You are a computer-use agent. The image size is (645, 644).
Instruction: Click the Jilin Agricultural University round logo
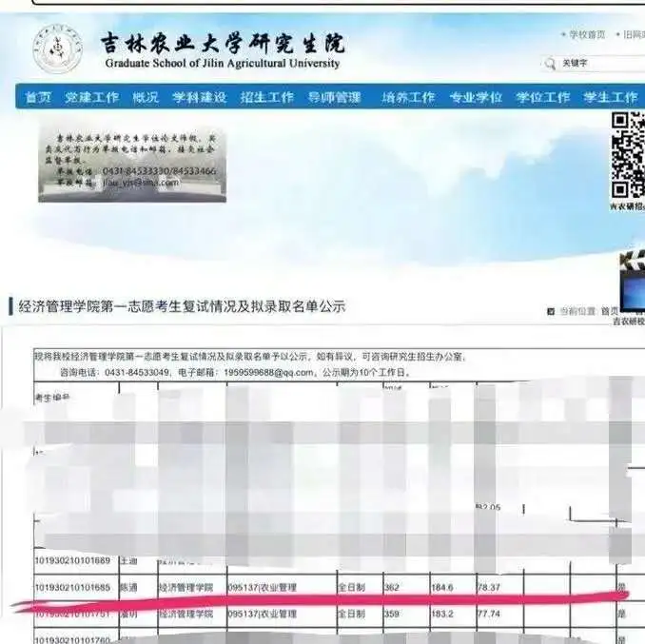click(x=58, y=49)
